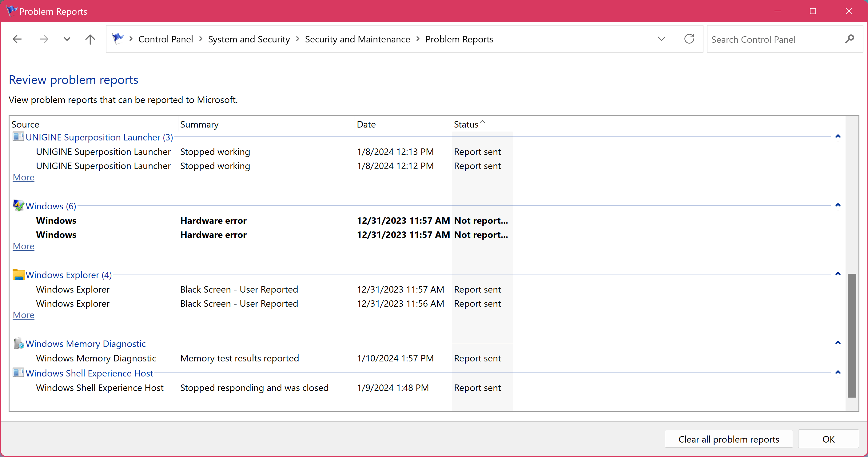Click the Problem Reports title bar flag icon
Image resolution: width=868 pixels, height=457 pixels.
[11, 11]
